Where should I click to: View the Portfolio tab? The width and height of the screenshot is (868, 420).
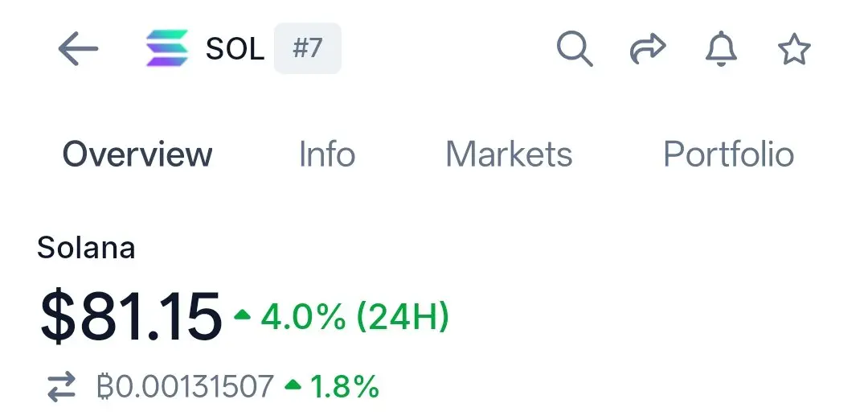[728, 154]
